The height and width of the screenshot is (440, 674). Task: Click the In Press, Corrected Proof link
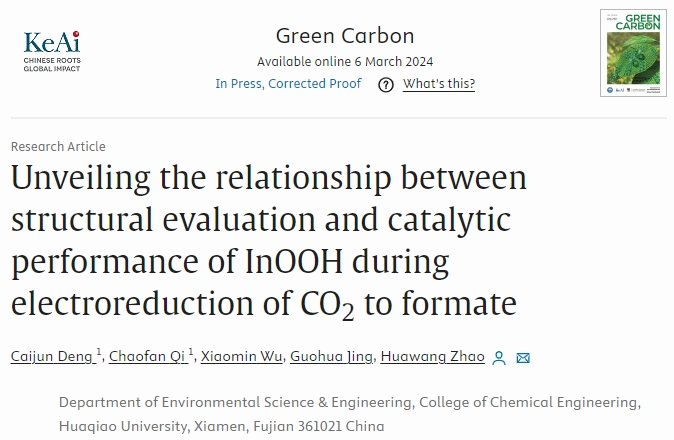[x=288, y=83]
